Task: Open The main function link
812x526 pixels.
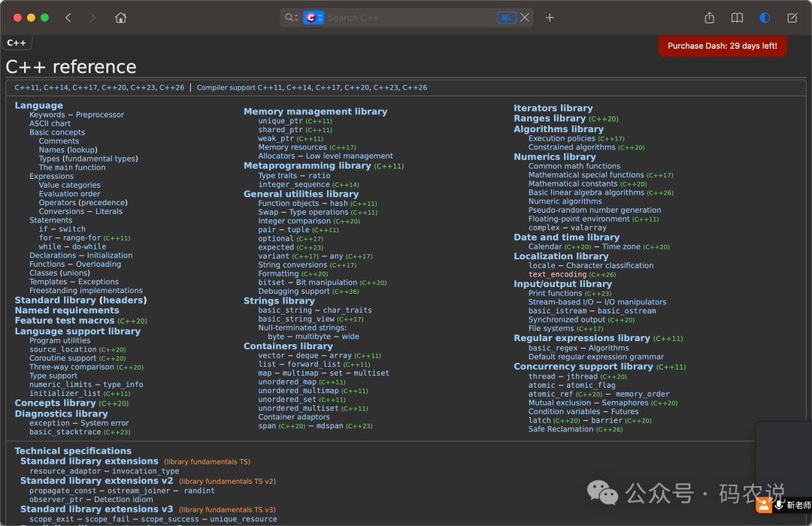Action: click(x=72, y=168)
